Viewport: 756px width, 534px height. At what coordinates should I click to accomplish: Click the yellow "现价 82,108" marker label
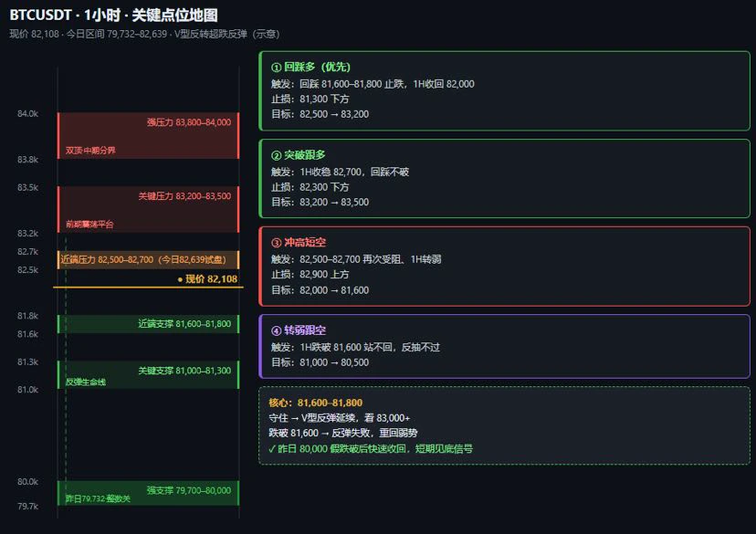(207, 279)
